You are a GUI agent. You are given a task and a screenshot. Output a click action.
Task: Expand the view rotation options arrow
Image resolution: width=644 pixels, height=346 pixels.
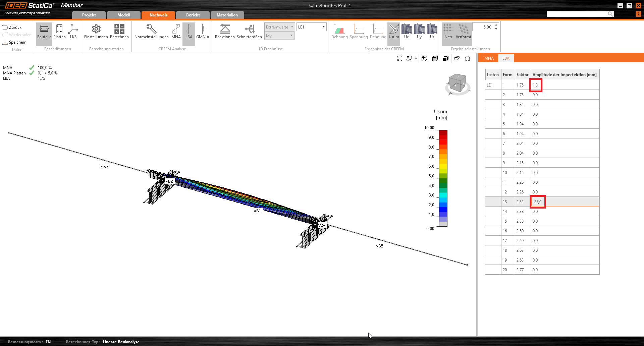point(416,59)
